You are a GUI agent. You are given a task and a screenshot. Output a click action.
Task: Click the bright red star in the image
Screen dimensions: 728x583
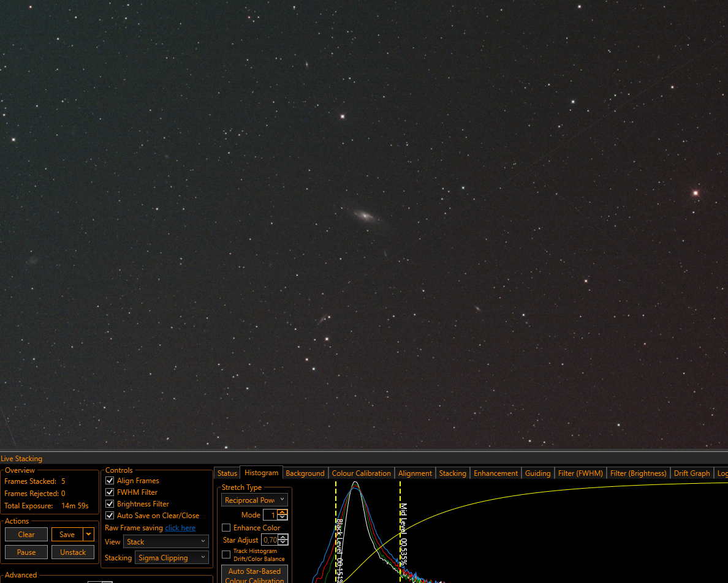(x=696, y=193)
